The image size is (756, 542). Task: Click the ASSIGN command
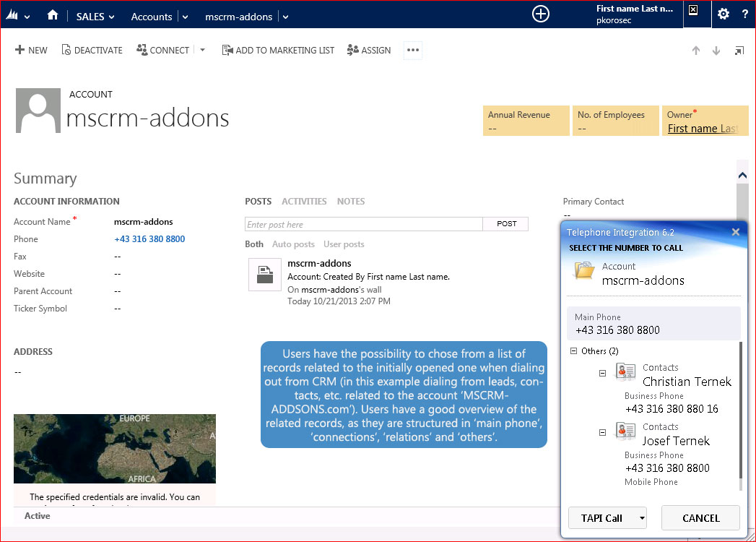(x=369, y=50)
